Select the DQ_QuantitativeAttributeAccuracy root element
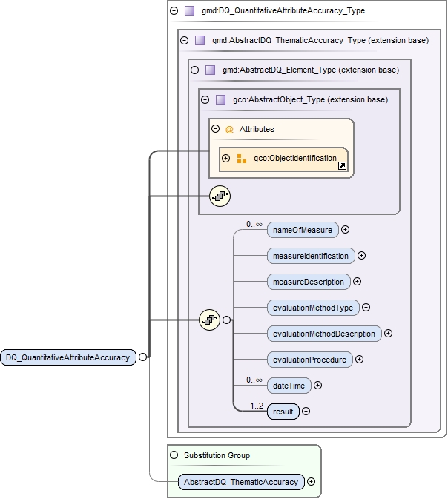448x499 pixels. (x=68, y=357)
